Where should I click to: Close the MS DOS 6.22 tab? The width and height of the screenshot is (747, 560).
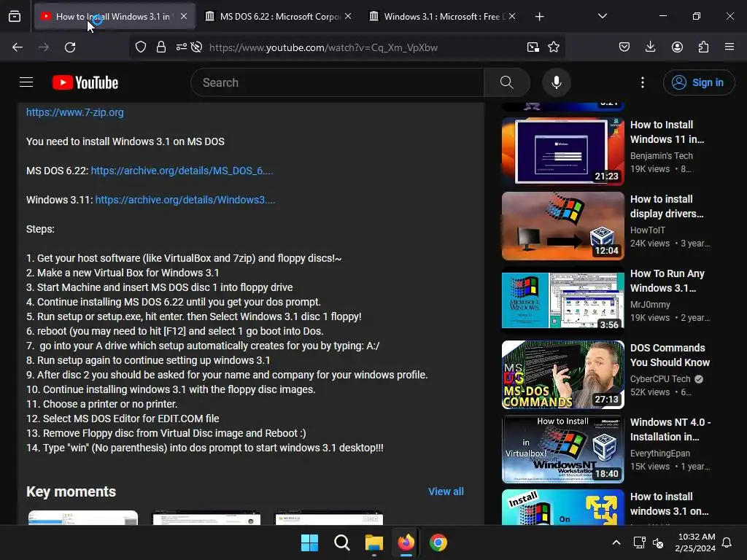pos(348,17)
